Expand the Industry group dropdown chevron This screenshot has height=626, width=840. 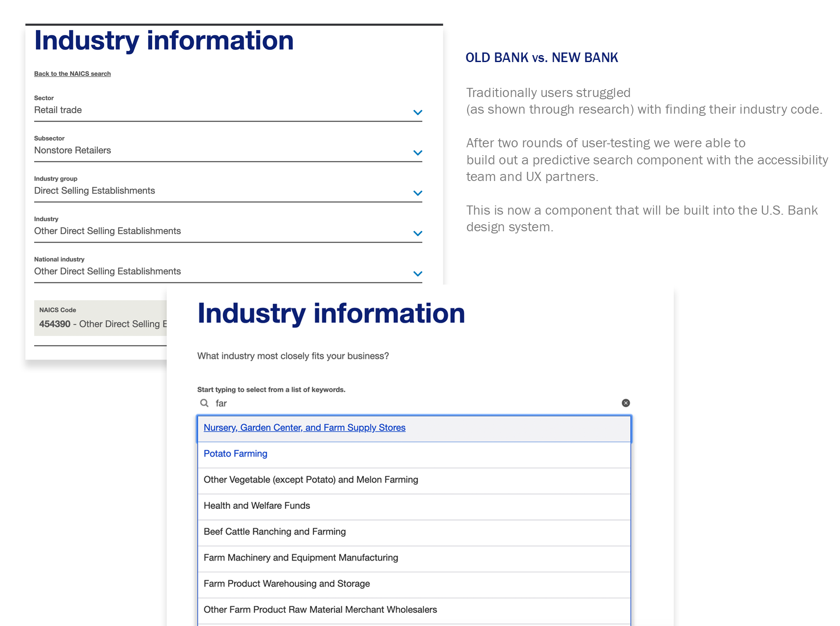pyautogui.click(x=417, y=193)
